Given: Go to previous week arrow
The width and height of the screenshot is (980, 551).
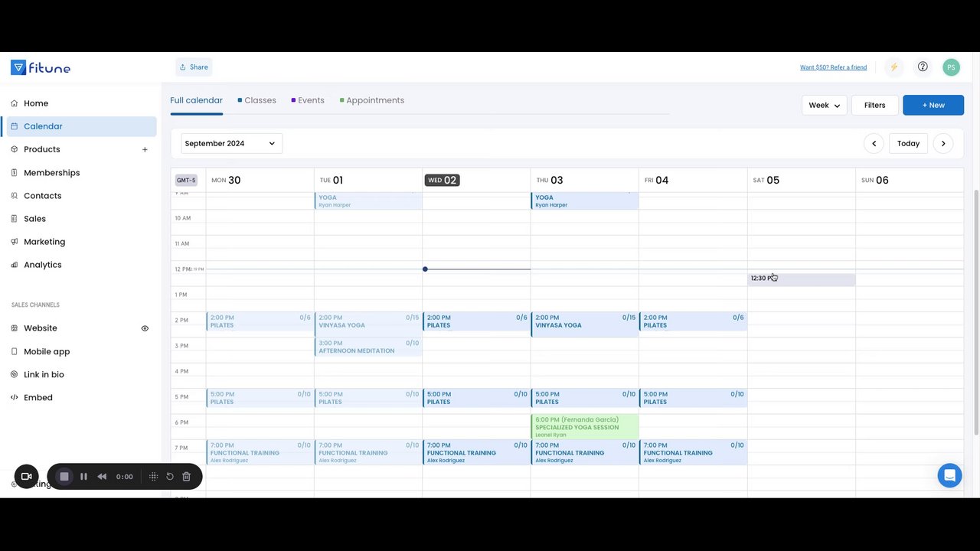Looking at the screenshot, I should pos(874,144).
